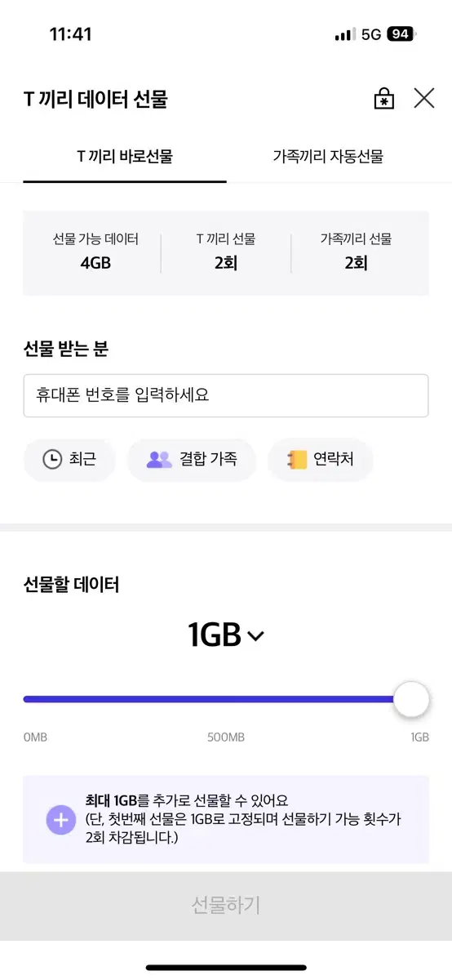Expand the chevron next to 1GB
Image resolution: width=452 pixels, height=980 pixels.
pos(255,636)
